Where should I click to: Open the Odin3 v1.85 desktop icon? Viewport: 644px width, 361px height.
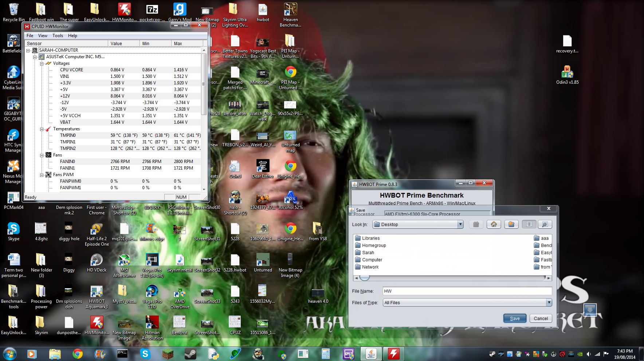[567, 75]
